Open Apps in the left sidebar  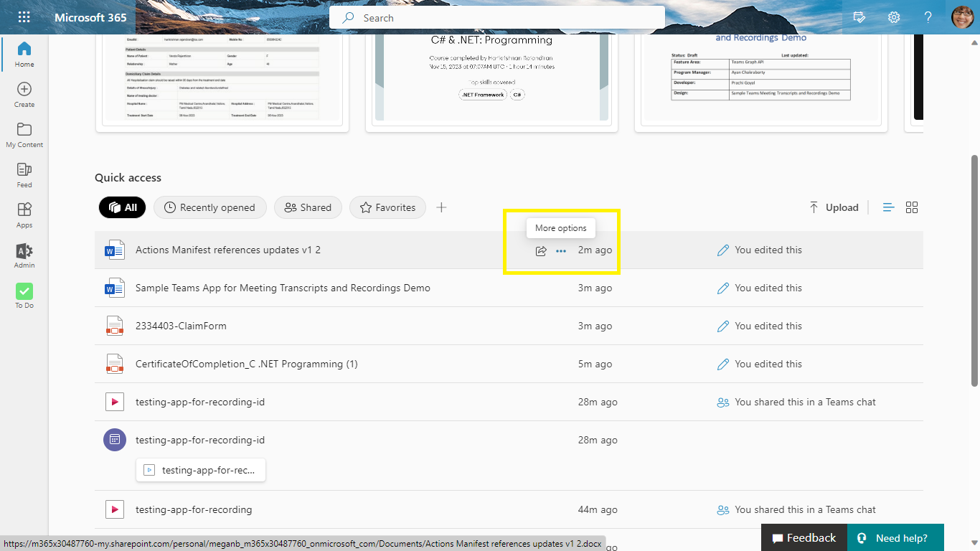24,215
